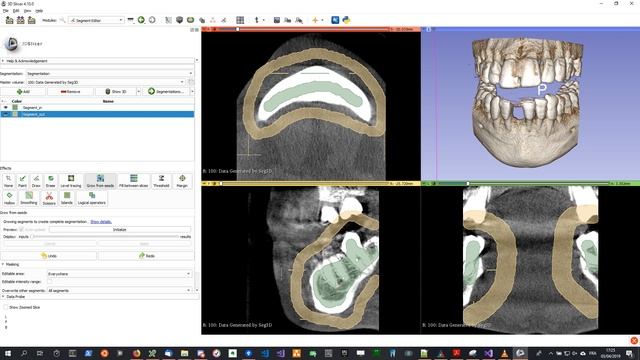Image resolution: width=640 pixels, height=360 pixels.
Task: Toggle visibility eye of Segment_in
Action: point(6,107)
